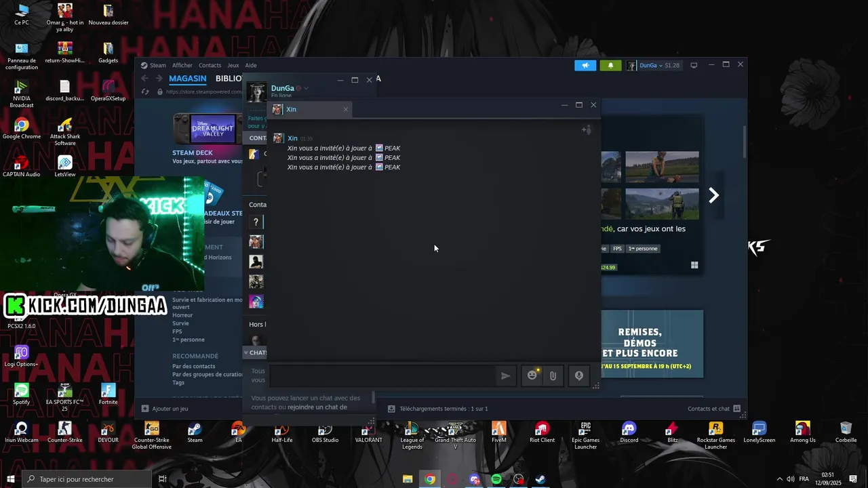
Task: Open Among Us desktop shortcut
Action: [803, 432]
